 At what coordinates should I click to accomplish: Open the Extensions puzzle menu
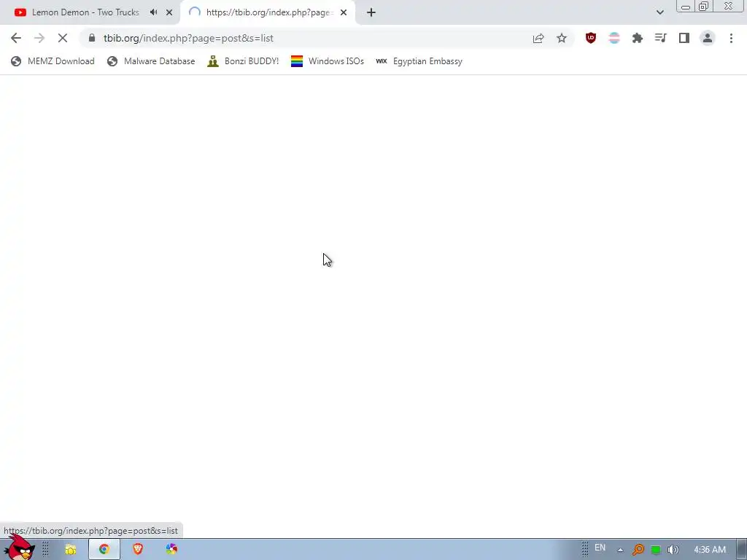[638, 38]
